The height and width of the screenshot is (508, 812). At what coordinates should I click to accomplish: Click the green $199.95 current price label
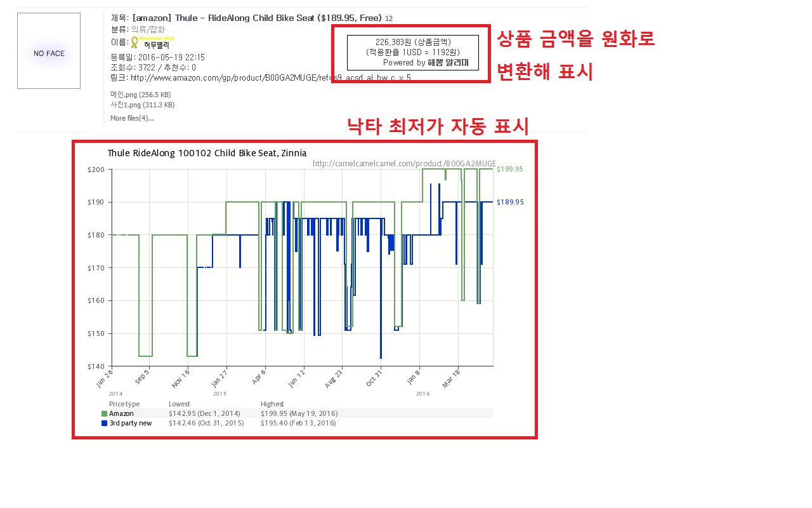click(x=510, y=169)
